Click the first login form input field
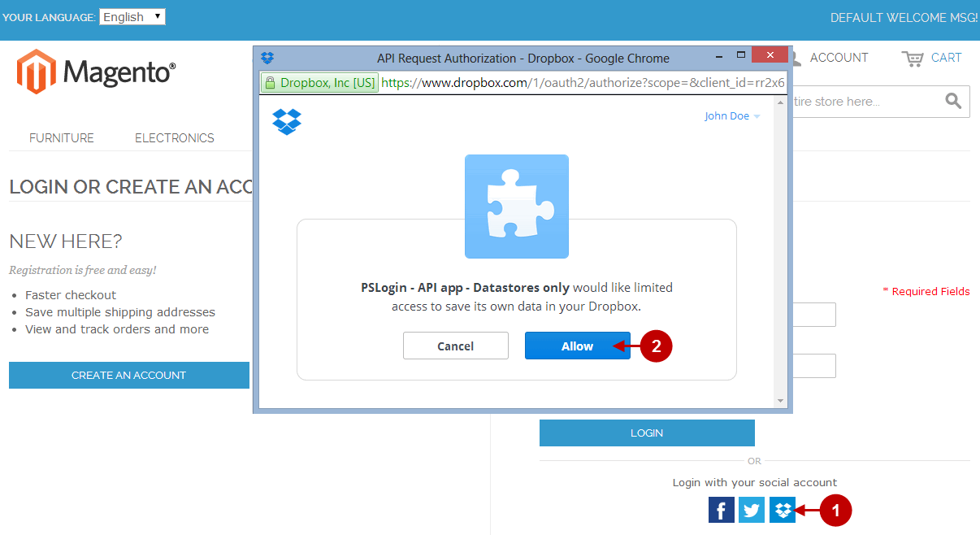Viewport: 980px width, 535px height. click(x=814, y=315)
